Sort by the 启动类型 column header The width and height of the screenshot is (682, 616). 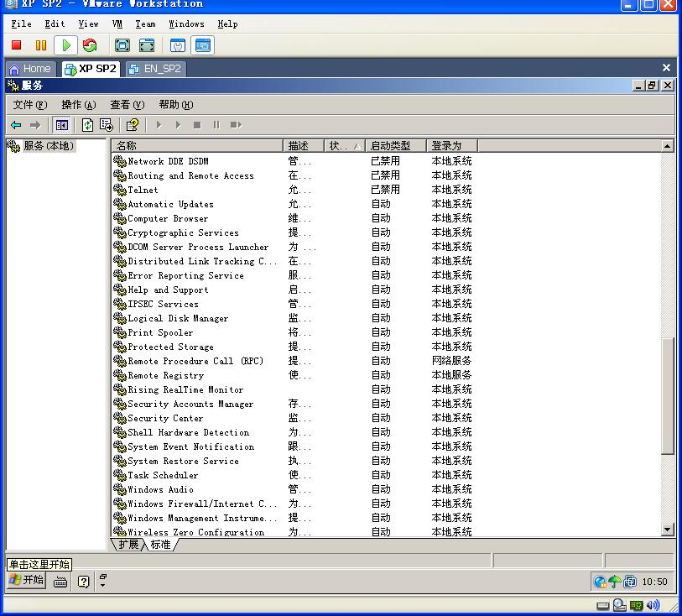[396, 146]
